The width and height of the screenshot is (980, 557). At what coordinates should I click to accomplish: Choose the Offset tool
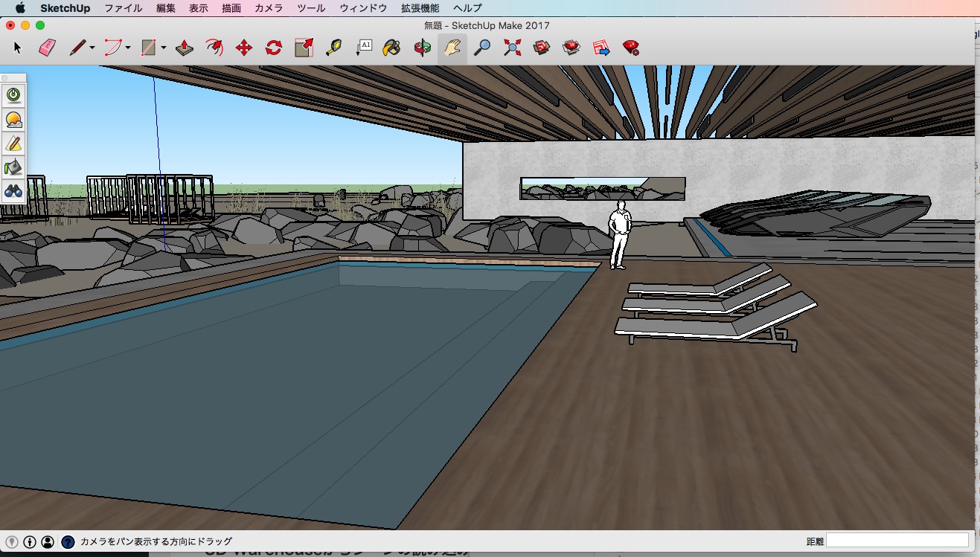[214, 48]
